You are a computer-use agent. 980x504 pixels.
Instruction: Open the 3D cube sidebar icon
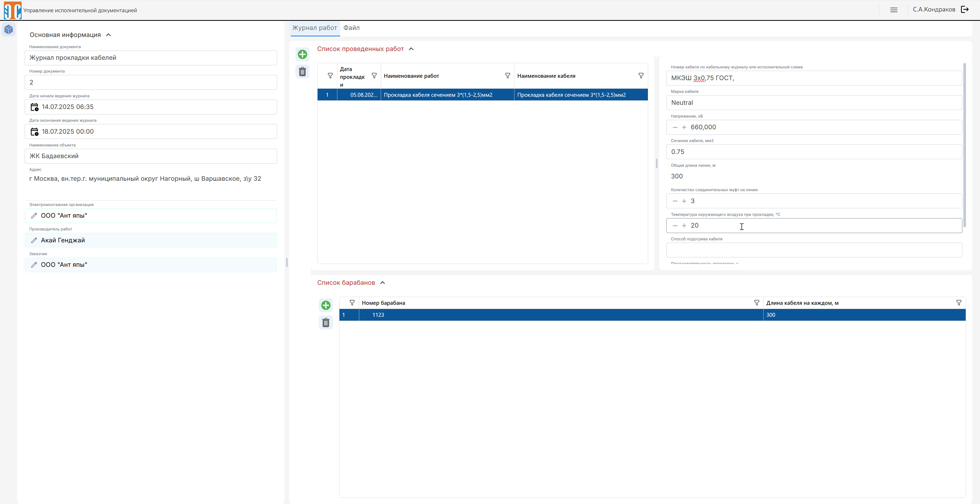tap(9, 29)
